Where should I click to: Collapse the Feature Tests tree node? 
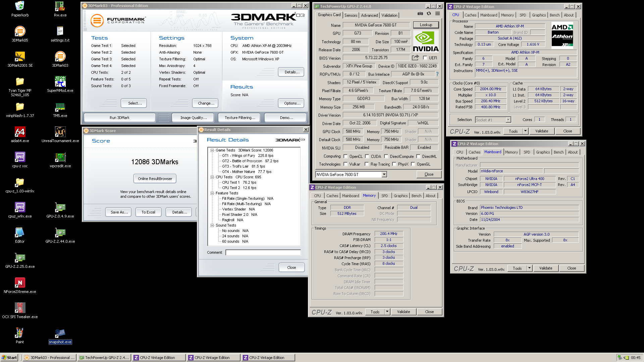[212, 193]
